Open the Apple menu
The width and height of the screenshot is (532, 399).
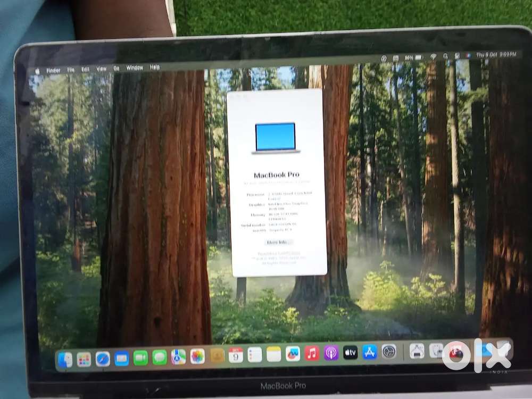(x=38, y=71)
